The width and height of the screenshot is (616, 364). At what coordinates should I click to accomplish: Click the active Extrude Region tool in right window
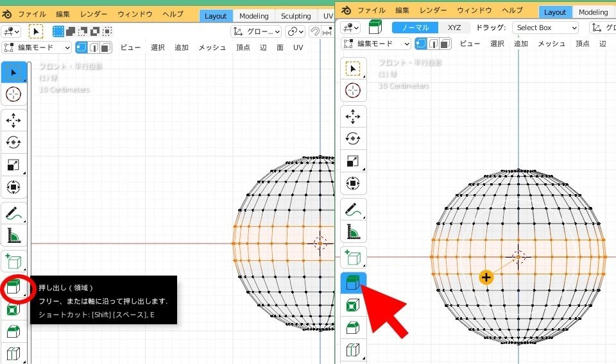(x=353, y=283)
